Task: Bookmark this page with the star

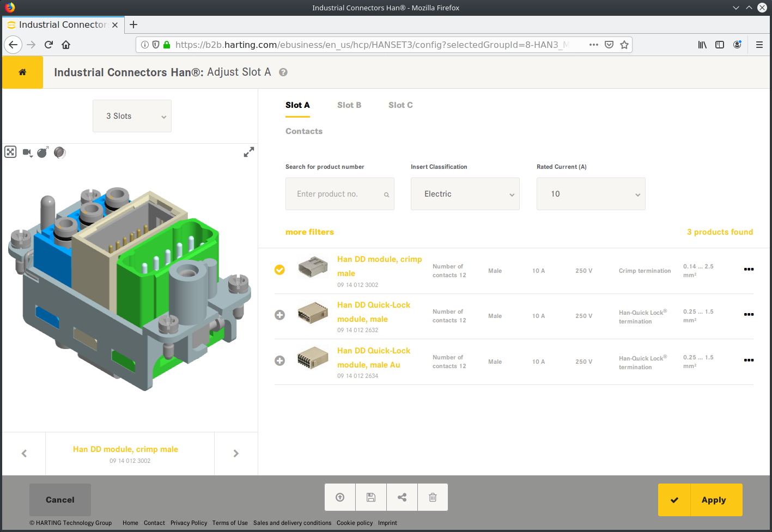Action: 624,45
